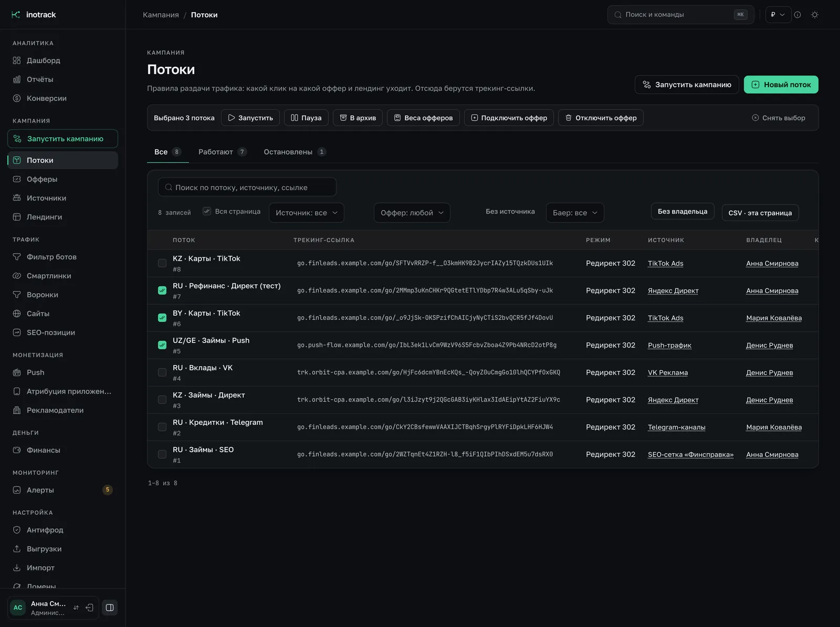Screen dimensions: 840x627
Task: Switch to the Работают tab
Action: (222, 152)
